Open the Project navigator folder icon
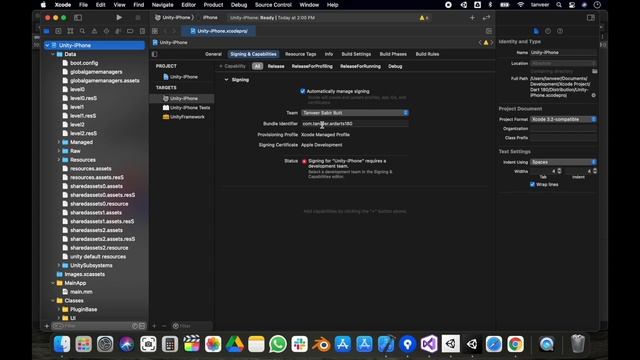 (x=47, y=31)
